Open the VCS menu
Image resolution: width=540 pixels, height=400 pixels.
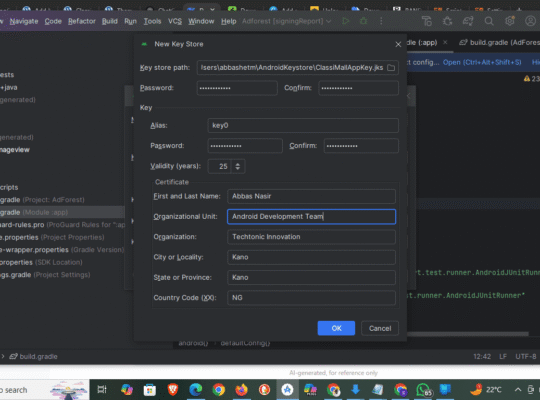175,21
